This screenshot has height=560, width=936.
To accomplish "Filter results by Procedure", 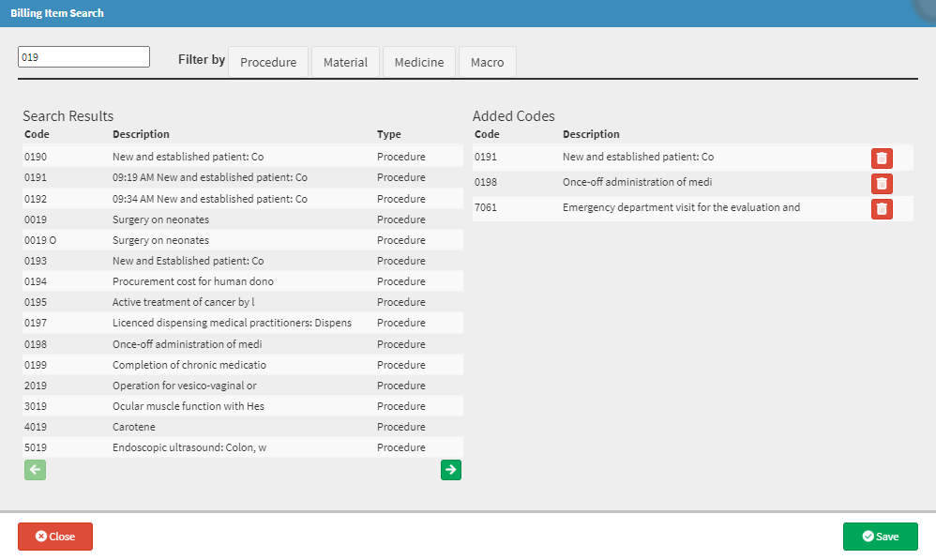I will point(268,62).
